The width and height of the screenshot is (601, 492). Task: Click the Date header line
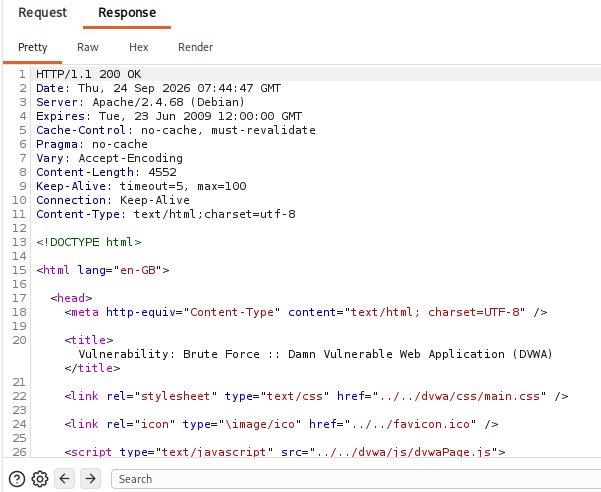pyautogui.click(x=158, y=88)
